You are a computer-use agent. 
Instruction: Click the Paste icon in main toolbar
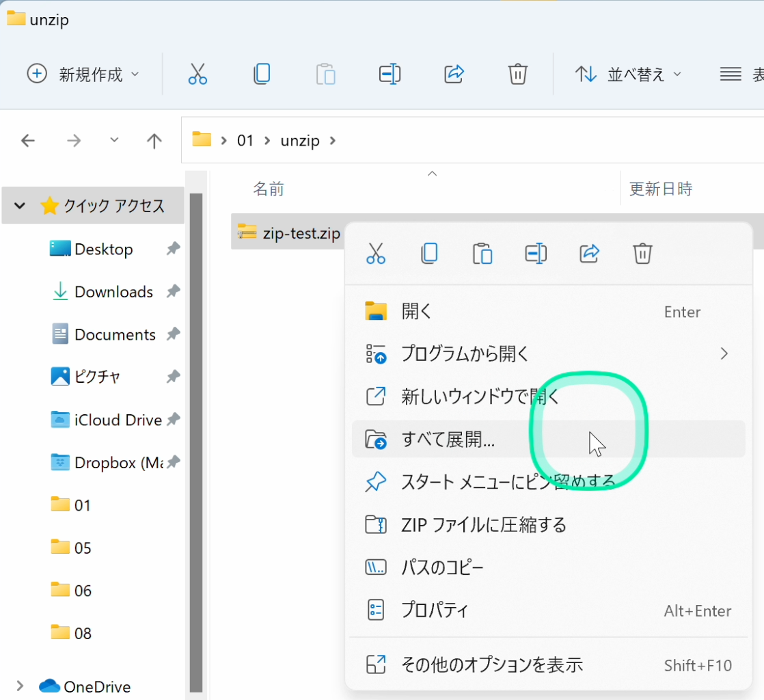click(325, 74)
